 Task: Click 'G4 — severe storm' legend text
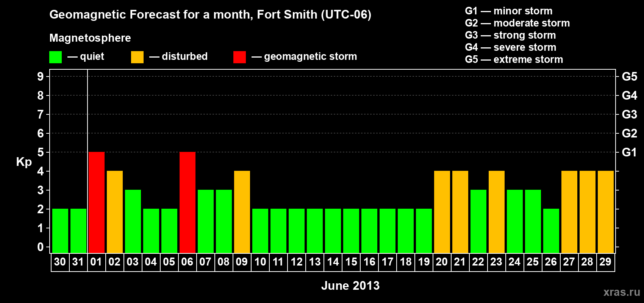click(x=511, y=47)
